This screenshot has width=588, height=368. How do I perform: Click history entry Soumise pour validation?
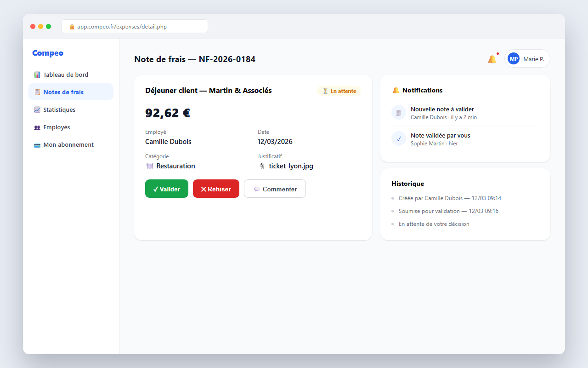point(448,211)
